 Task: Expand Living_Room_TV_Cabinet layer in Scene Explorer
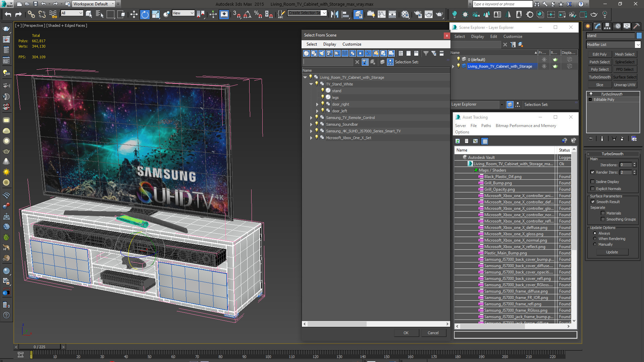tap(453, 66)
